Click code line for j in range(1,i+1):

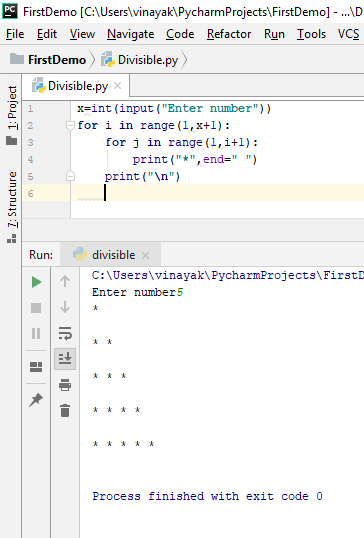coord(181,142)
